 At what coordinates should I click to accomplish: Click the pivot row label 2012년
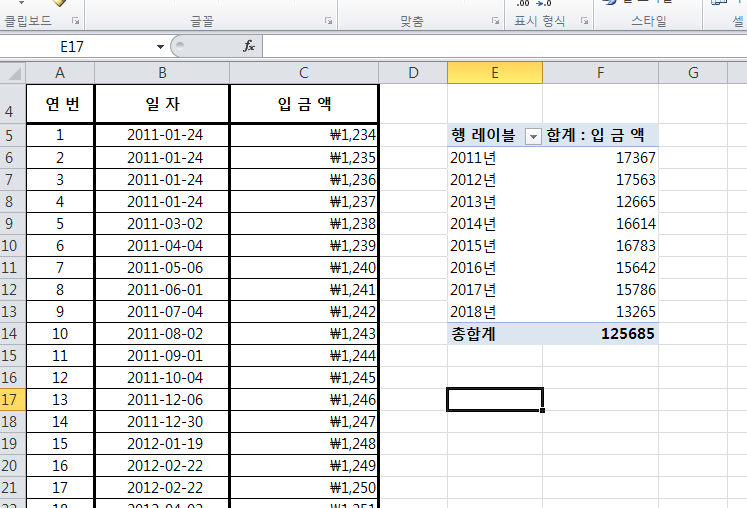[495, 180]
